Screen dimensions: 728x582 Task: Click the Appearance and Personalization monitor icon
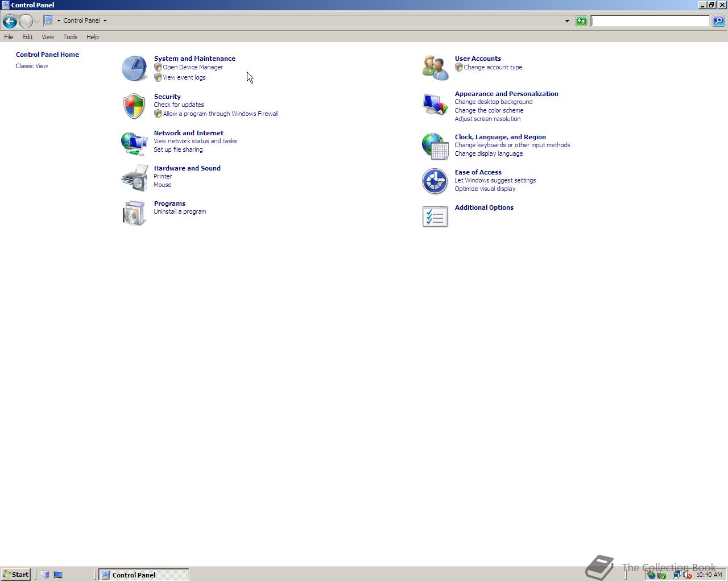coord(435,103)
